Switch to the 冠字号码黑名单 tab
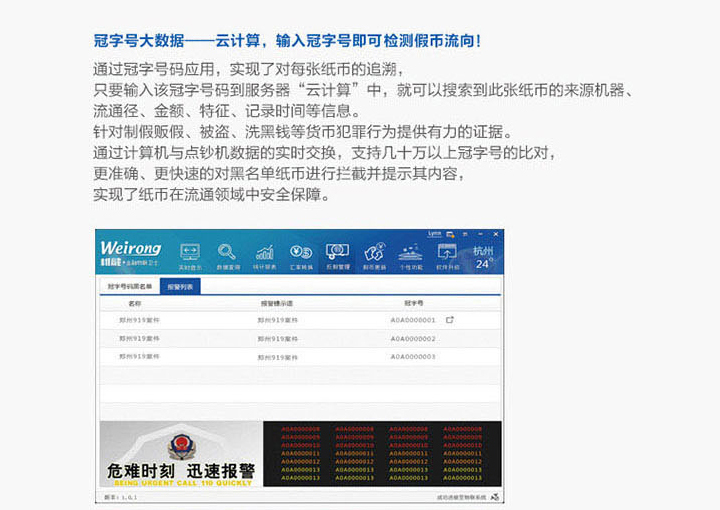The height and width of the screenshot is (510, 720). [x=128, y=286]
